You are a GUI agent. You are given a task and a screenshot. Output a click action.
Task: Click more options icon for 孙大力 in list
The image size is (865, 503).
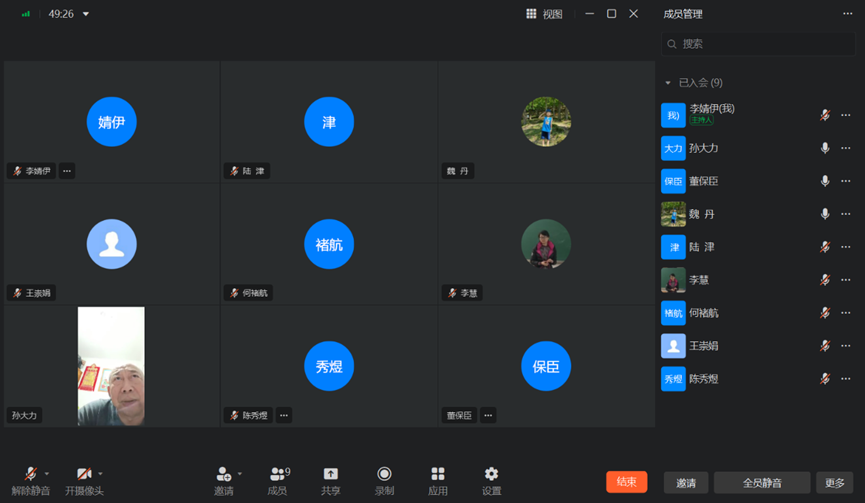tap(846, 148)
